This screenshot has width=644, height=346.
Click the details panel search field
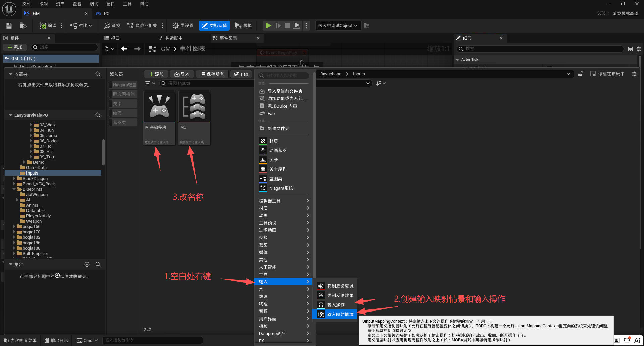(x=540, y=49)
